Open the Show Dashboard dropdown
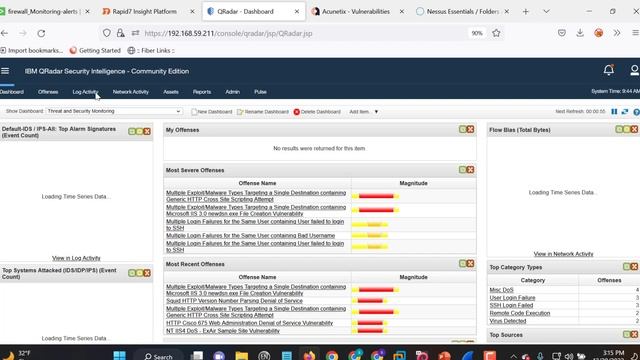 tap(114, 111)
